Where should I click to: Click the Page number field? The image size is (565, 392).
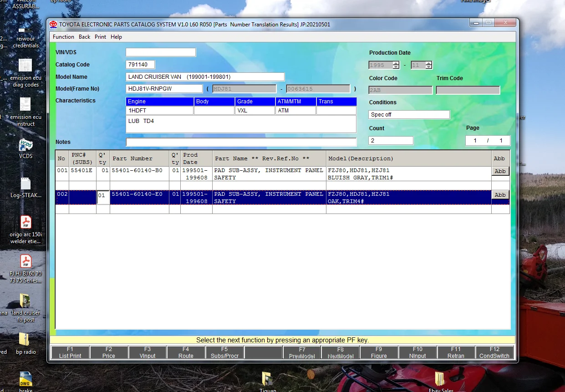[488, 141]
